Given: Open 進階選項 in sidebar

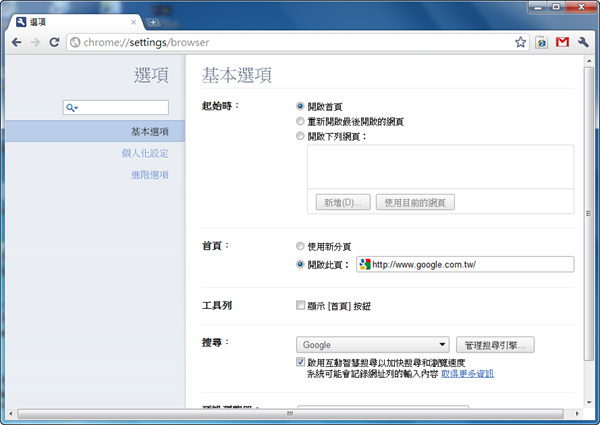Looking at the screenshot, I should 150,175.
